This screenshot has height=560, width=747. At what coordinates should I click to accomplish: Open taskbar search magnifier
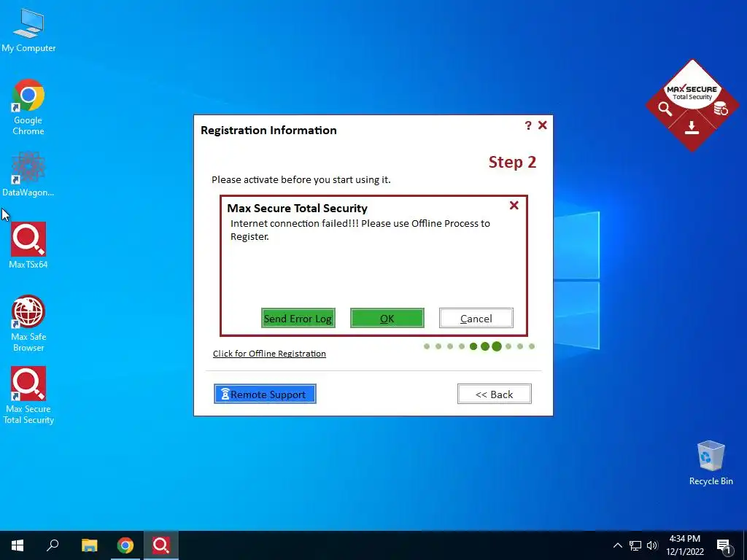coord(53,545)
